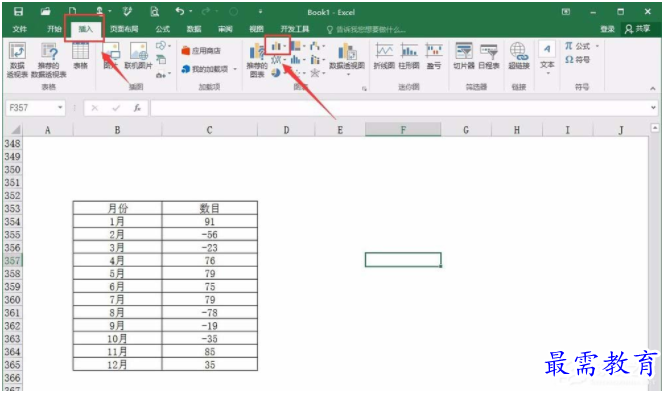Insert a Hyperlink (超链接)
This screenshot has height=395, width=666.
[519, 56]
